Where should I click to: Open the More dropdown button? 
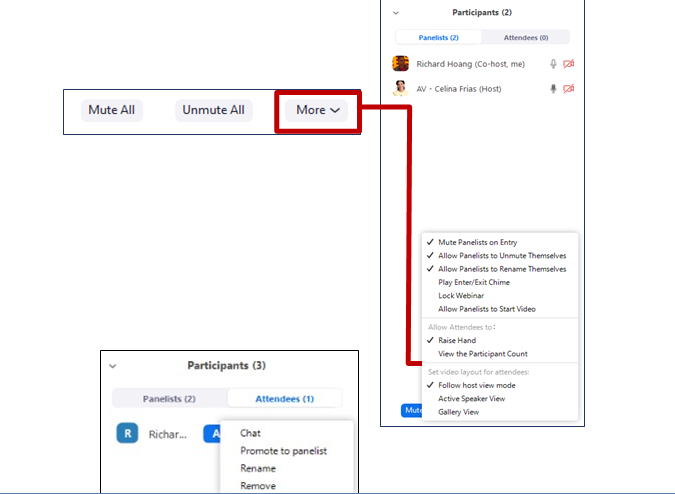click(x=317, y=110)
